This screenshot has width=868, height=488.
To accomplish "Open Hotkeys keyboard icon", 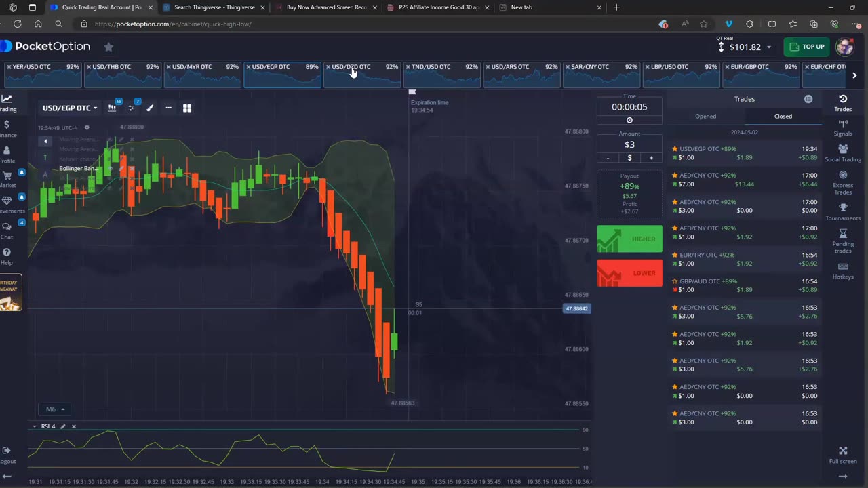I will click(843, 270).
